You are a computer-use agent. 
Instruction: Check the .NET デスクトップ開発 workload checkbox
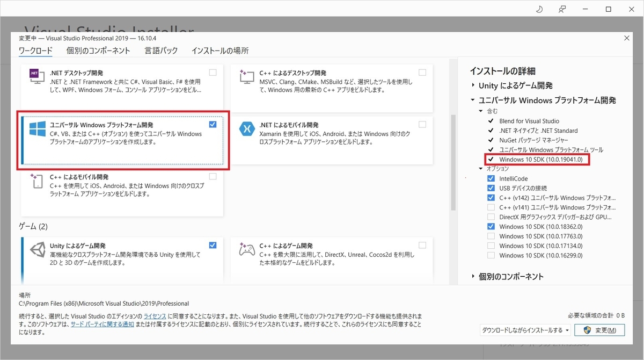[213, 73]
